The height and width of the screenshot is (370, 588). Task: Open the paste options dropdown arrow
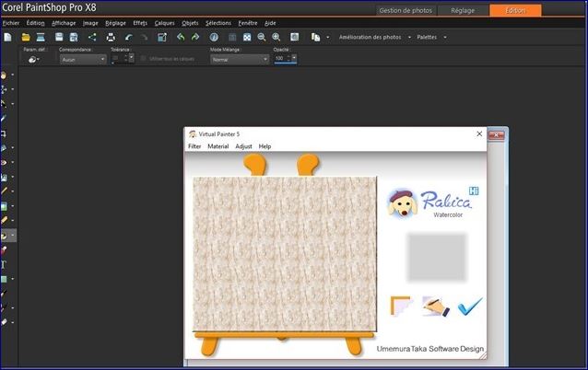coord(328,37)
